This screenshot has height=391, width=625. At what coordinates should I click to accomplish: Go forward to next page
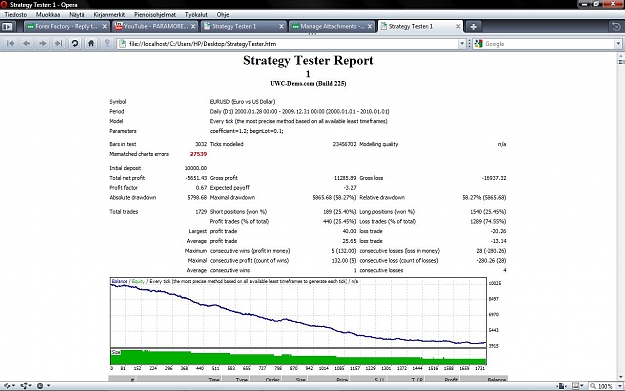pyautogui.click(x=42, y=43)
